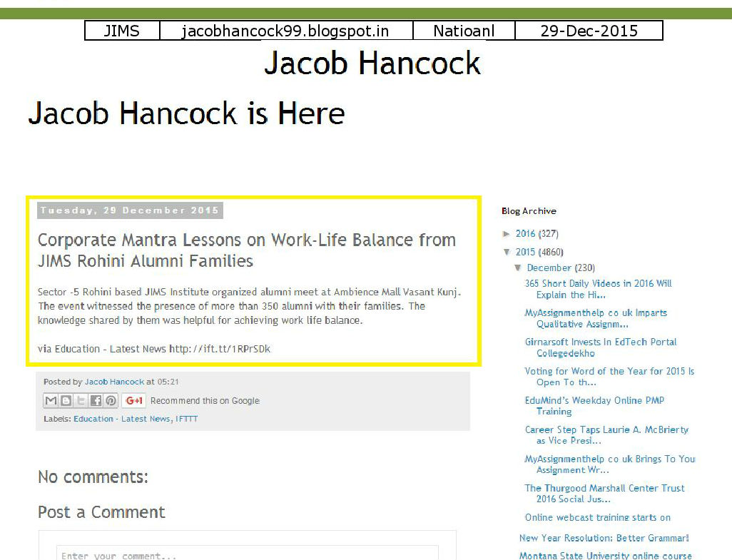Open the December archive link

pyautogui.click(x=549, y=268)
